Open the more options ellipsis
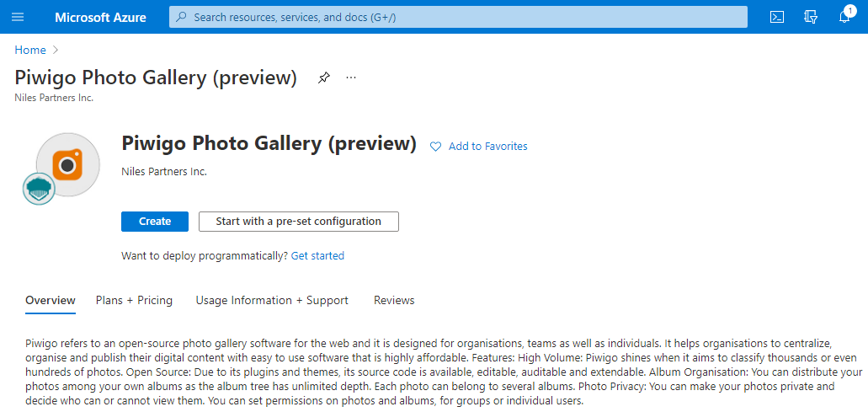This screenshot has height=412, width=868. (x=351, y=78)
